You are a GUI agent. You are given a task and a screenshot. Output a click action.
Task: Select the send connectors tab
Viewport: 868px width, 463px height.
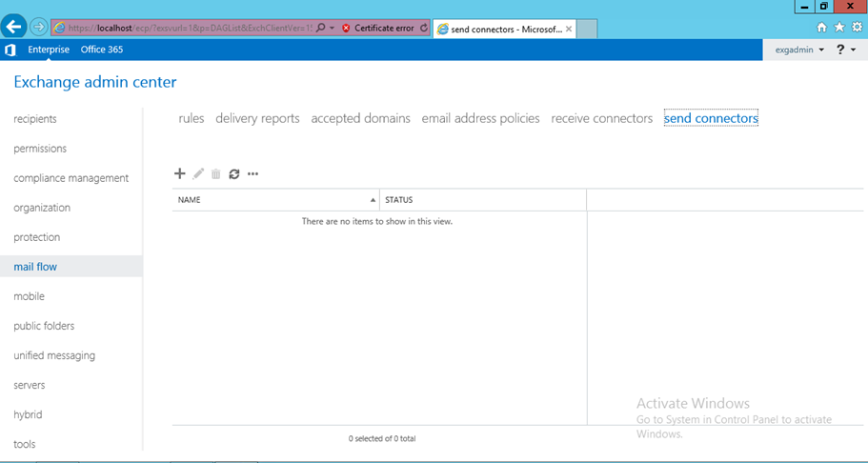pos(711,118)
